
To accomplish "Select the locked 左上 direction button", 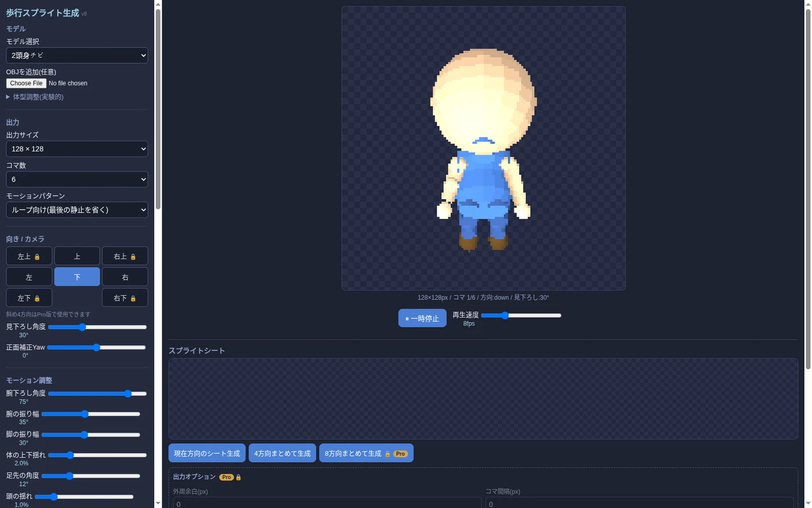I will click(29, 256).
